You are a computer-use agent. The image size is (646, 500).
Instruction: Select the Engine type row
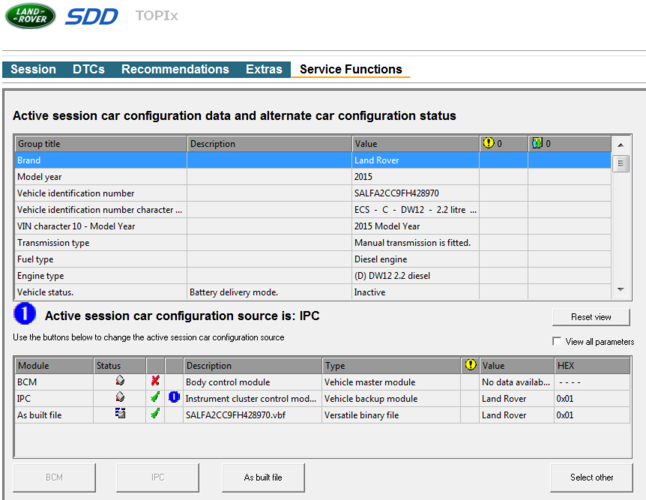[313, 276]
